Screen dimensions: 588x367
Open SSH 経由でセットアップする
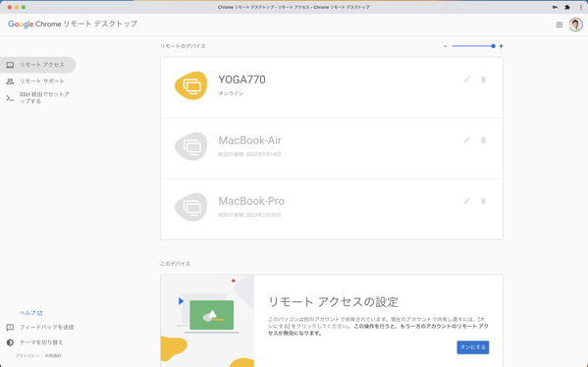(38, 98)
